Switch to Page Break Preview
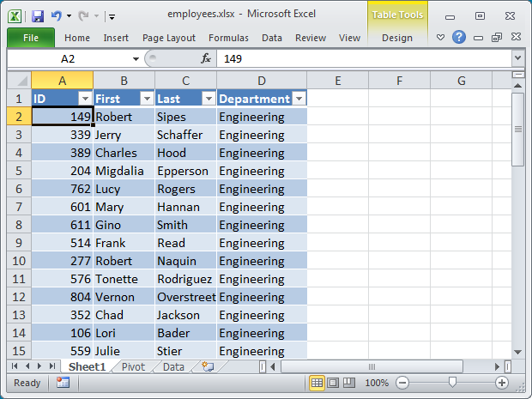This screenshot has width=532, height=399. [x=348, y=383]
